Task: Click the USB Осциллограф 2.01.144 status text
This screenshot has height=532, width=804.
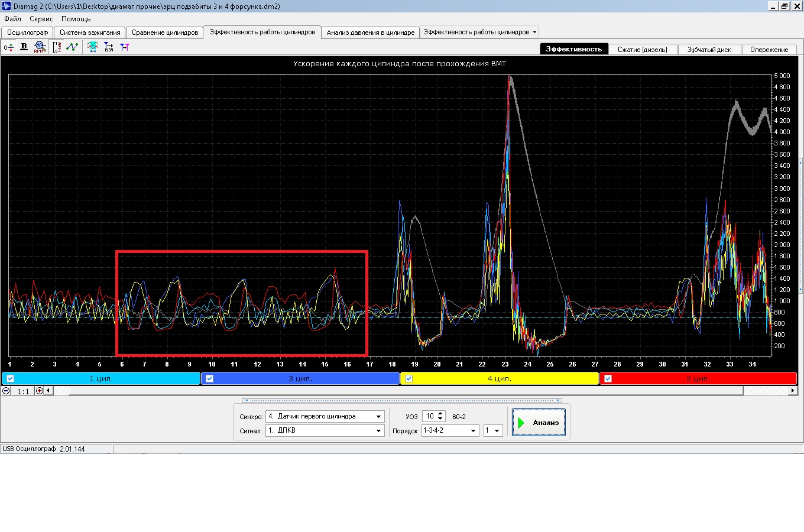Action: (44, 449)
